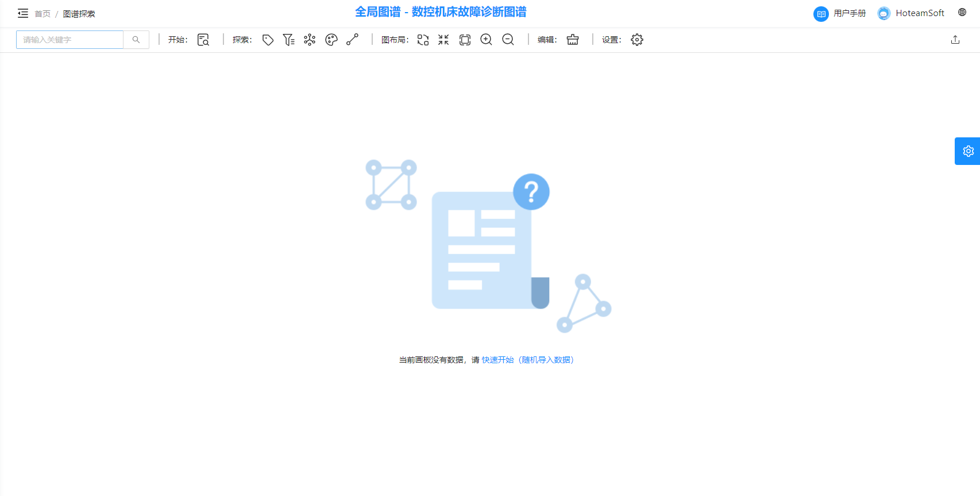Image resolution: width=980 pixels, height=496 pixels.
Task: Click the keyword search input field
Action: coord(70,40)
